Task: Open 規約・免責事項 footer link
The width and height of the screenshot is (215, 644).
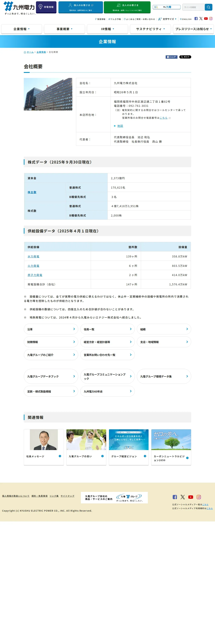Action: [x=40, y=496]
